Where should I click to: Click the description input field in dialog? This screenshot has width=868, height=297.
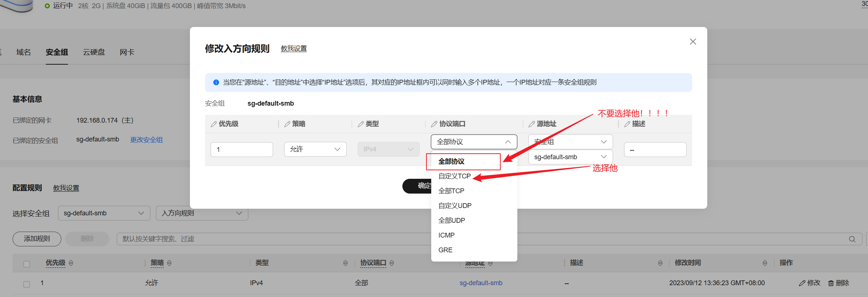pos(655,150)
